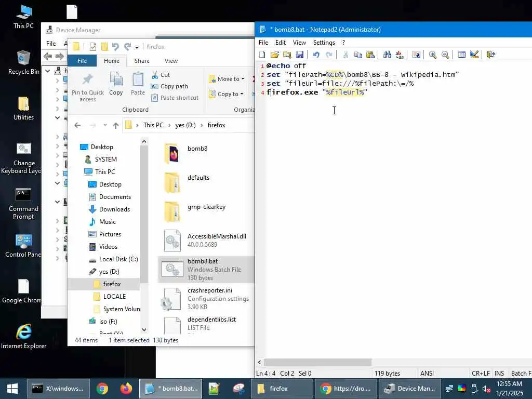Click Copy path in Explorer ribbon
The width and height of the screenshot is (532, 399).
pos(170,87)
